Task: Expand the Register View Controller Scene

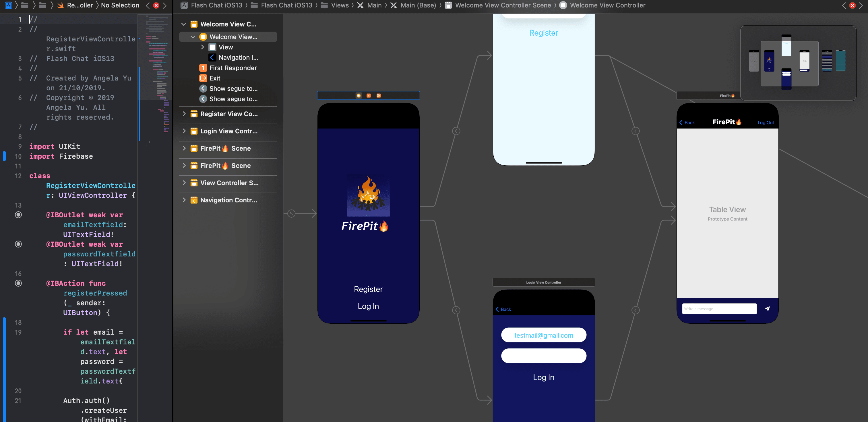Action: pos(184,114)
